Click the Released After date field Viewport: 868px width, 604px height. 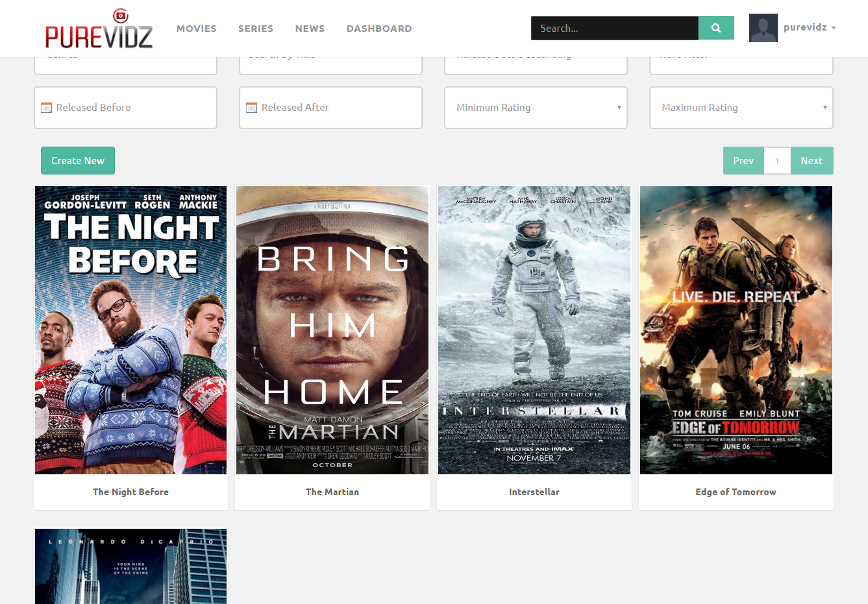pyautogui.click(x=330, y=108)
